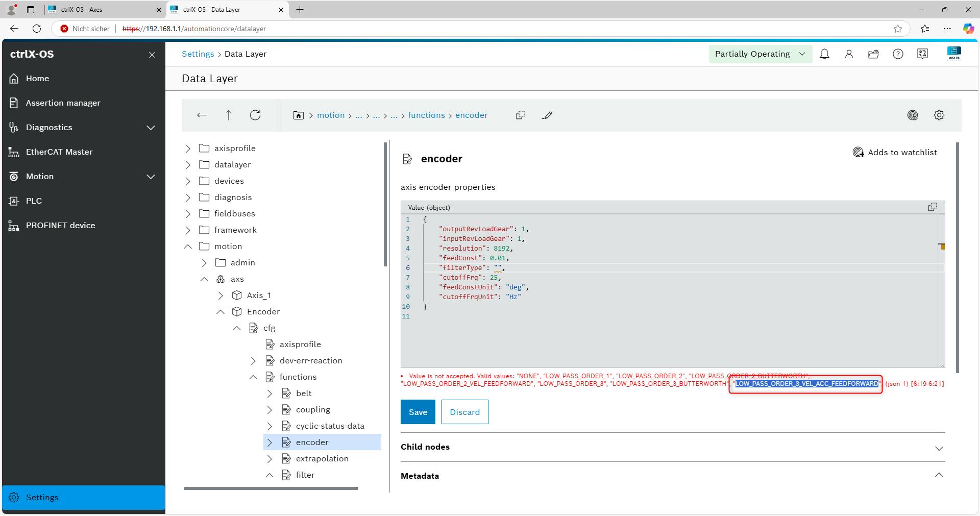This screenshot has width=980, height=516.
Task: Copy the value using the Value header icon
Action: (932, 207)
